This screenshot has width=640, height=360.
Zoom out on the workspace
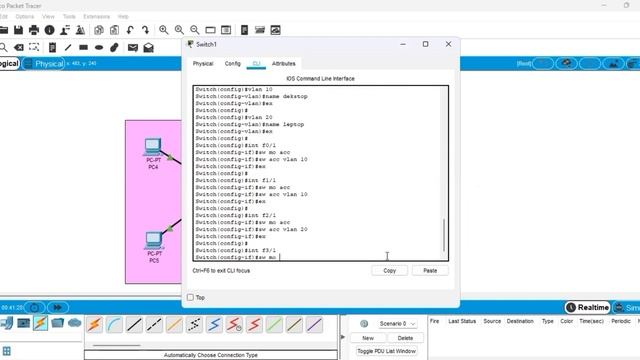click(195, 30)
